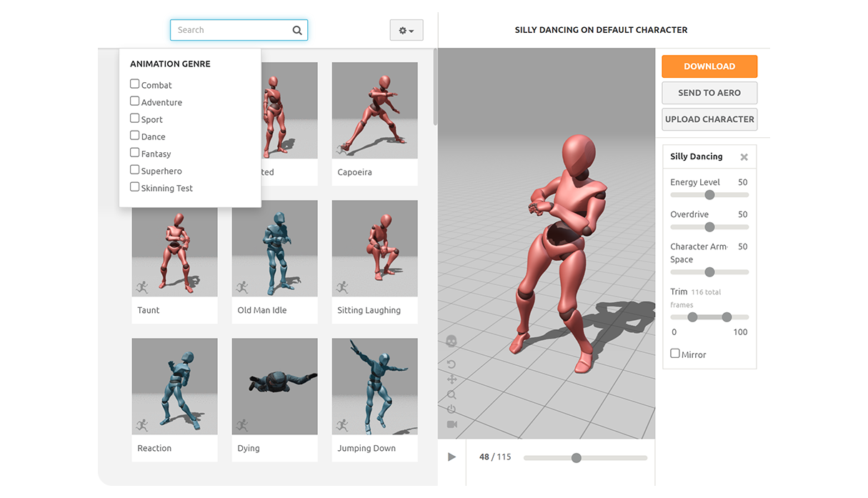Click running figure icon on Dying thumbnail

[x=242, y=425]
